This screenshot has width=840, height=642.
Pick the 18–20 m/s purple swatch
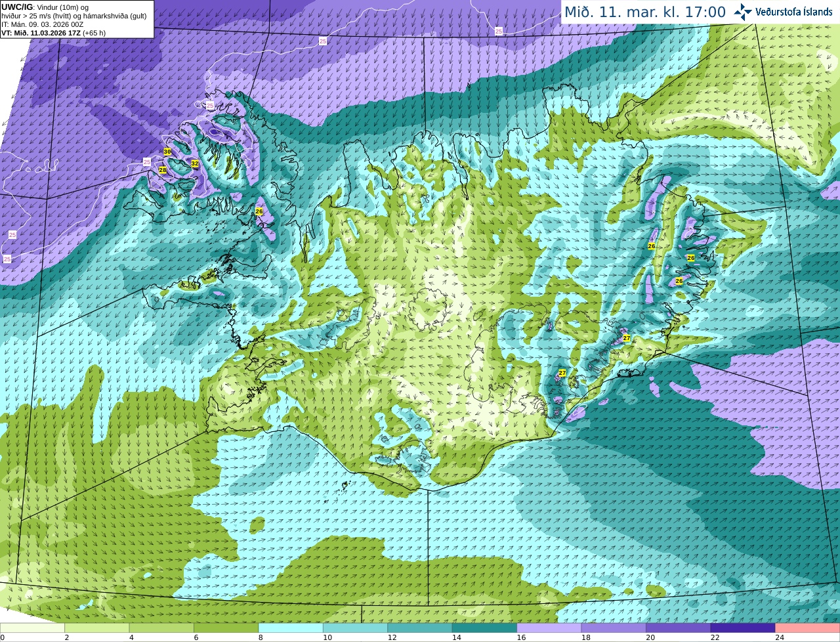pos(614,628)
